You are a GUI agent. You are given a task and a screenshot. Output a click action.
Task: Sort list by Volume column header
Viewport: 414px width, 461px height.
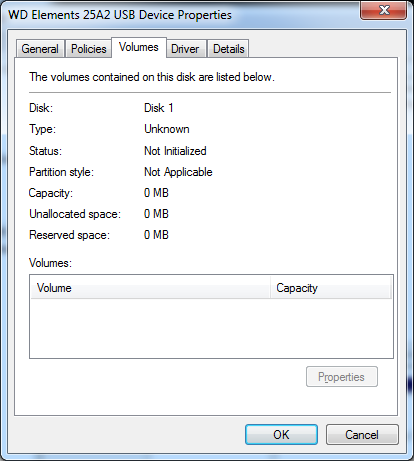pos(150,288)
